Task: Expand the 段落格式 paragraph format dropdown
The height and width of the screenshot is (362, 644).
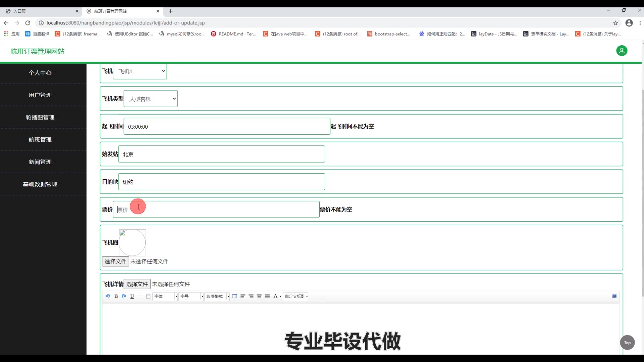Action: 228,297
